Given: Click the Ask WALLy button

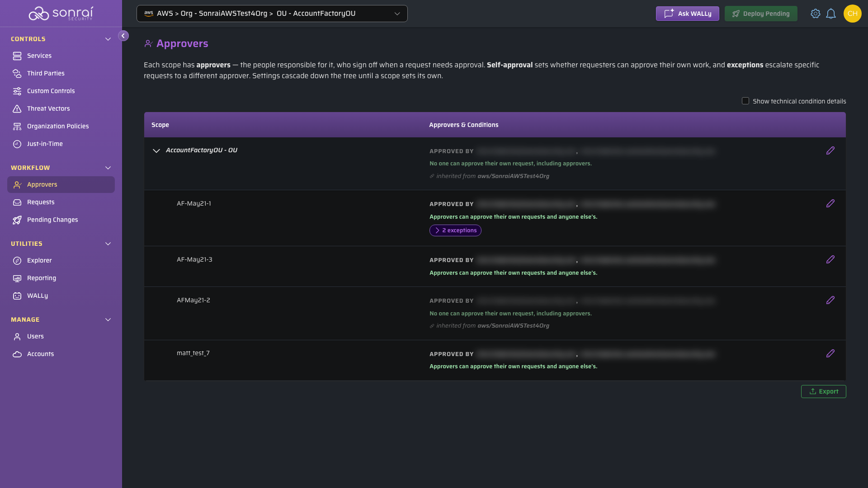Looking at the screenshot, I should click(687, 14).
